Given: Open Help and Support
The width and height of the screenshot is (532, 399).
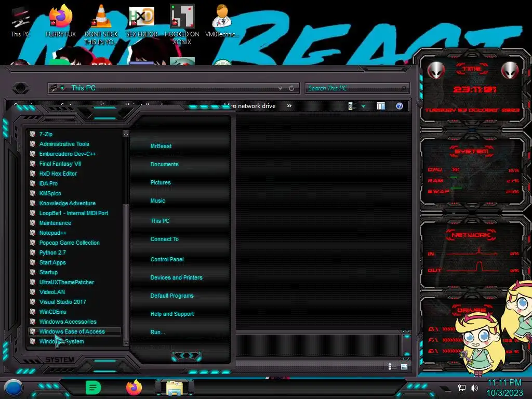Looking at the screenshot, I should [172, 314].
